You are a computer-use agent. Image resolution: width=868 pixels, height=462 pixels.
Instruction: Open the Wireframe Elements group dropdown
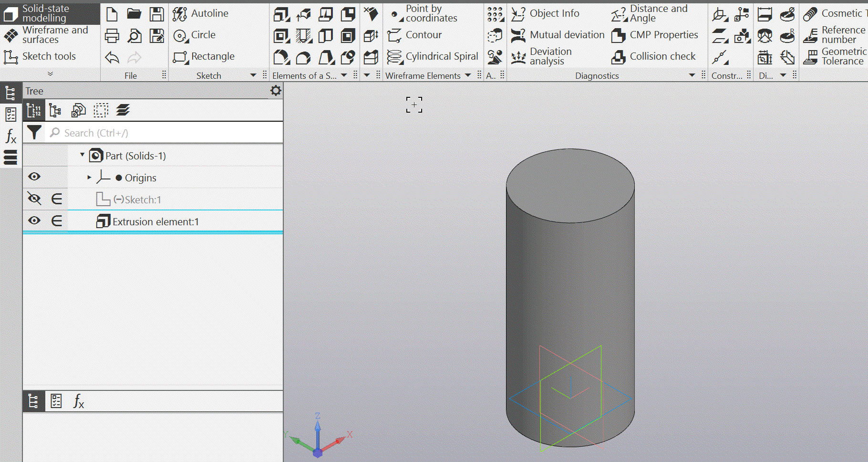pos(468,75)
